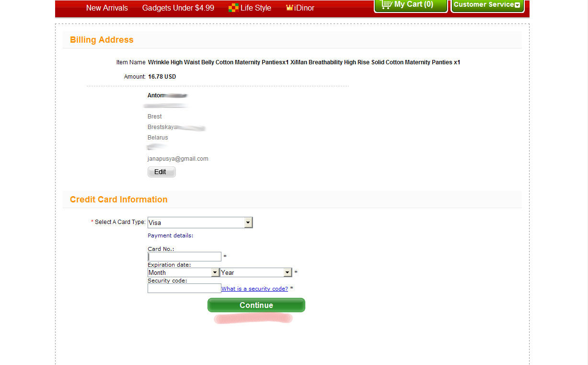The height and width of the screenshot is (365, 588).
Task: Click the janapusya@gmail.com email text
Action: point(178,159)
